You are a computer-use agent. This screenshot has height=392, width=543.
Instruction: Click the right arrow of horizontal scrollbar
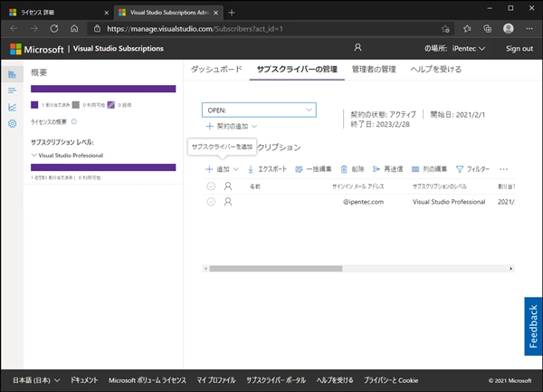point(510,269)
